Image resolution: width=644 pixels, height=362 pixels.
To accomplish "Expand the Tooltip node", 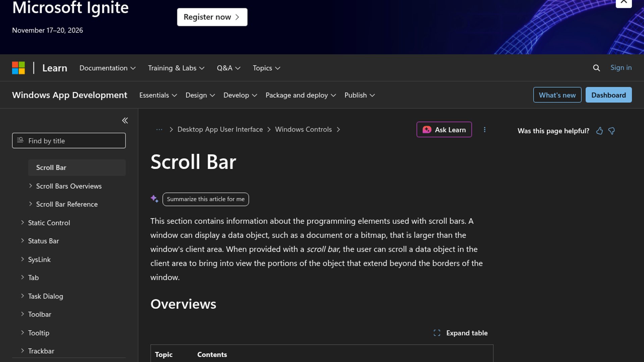I will 22,333.
